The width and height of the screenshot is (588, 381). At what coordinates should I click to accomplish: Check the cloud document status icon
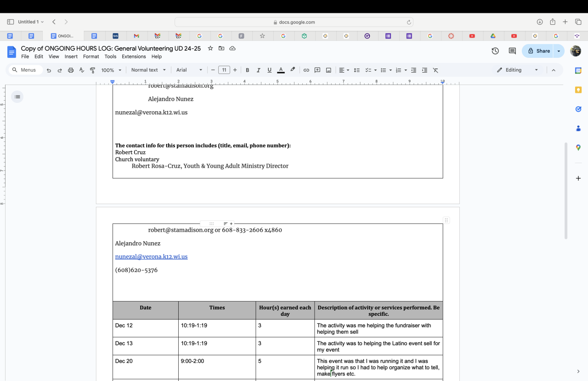tap(232, 48)
